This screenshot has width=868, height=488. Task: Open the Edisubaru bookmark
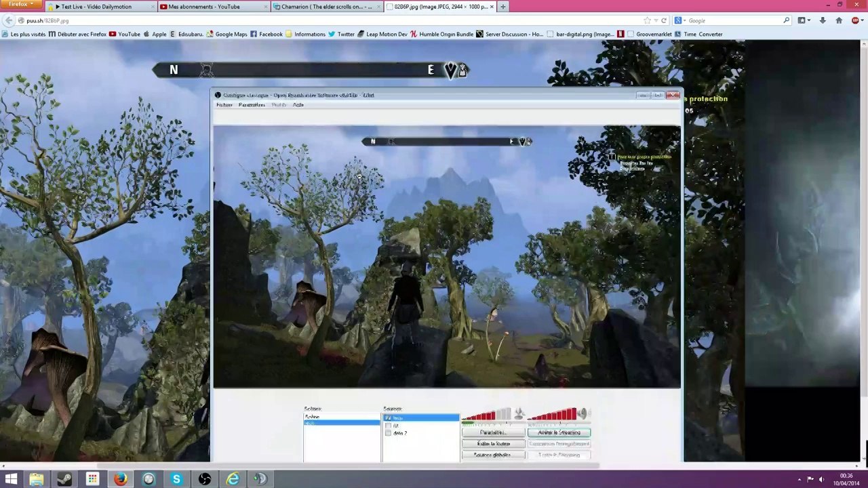click(x=186, y=34)
